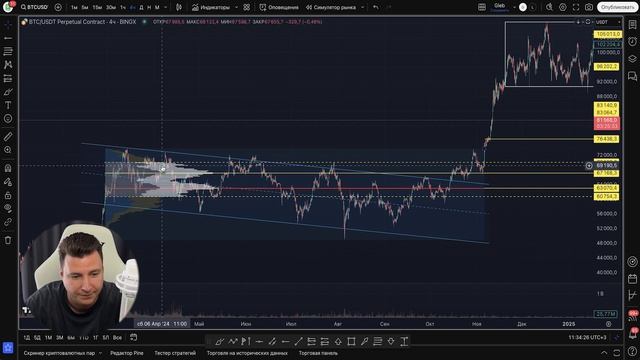640x360 pixels.
Task: Open Тестер стратегий tab
Action: tap(175, 353)
